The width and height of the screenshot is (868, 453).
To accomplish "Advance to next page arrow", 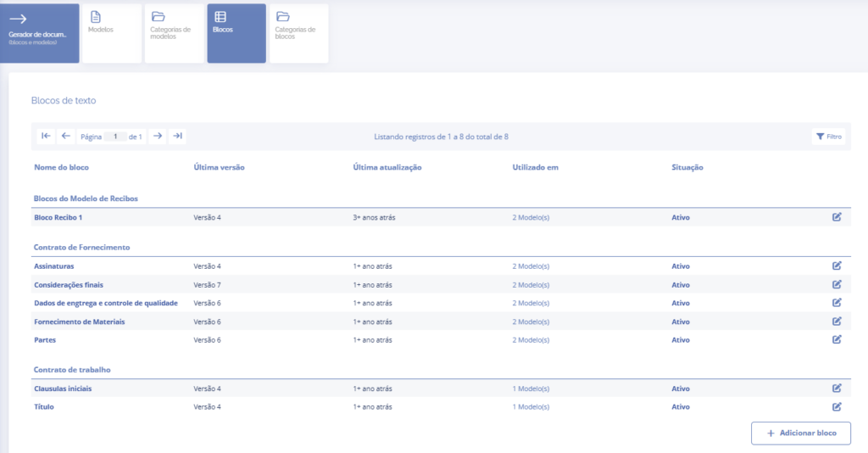I will pyautogui.click(x=157, y=136).
